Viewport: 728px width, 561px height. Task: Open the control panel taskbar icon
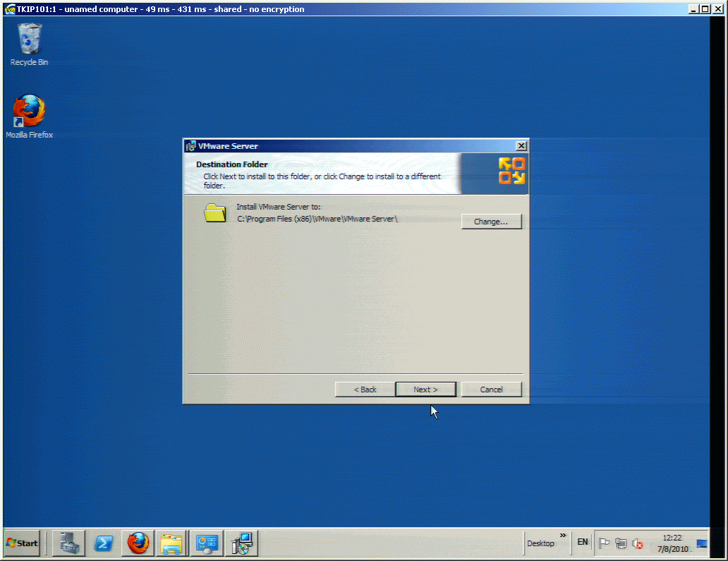207,543
